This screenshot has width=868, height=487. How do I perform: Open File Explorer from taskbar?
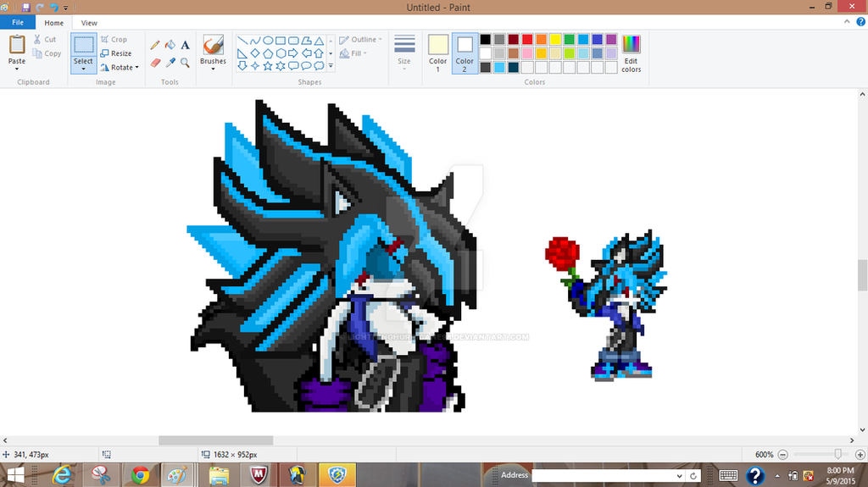tap(220, 475)
